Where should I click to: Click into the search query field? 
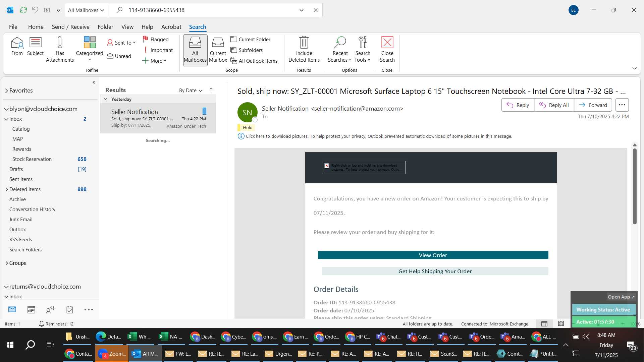tap(211, 10)
